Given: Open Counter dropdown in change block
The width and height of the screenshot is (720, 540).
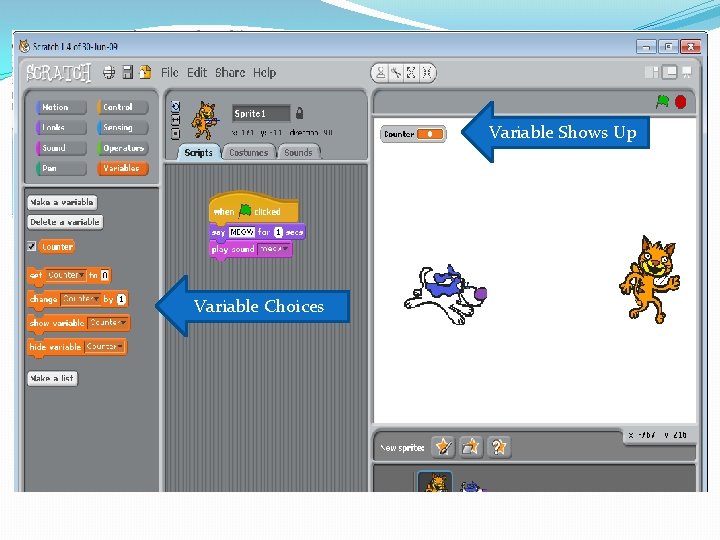Looking at the screenshot, I should pos(80,299).
